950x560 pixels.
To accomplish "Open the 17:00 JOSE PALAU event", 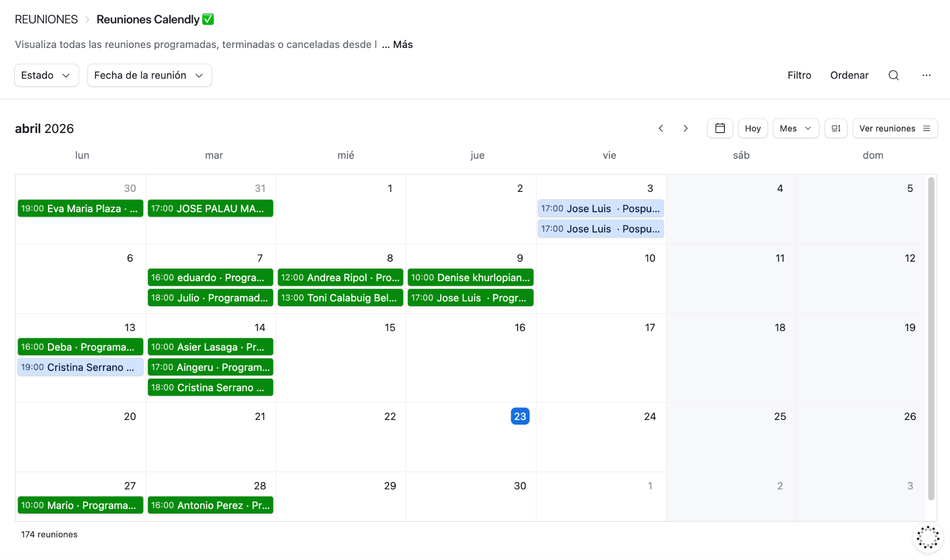I will click(x=210, y=208).
